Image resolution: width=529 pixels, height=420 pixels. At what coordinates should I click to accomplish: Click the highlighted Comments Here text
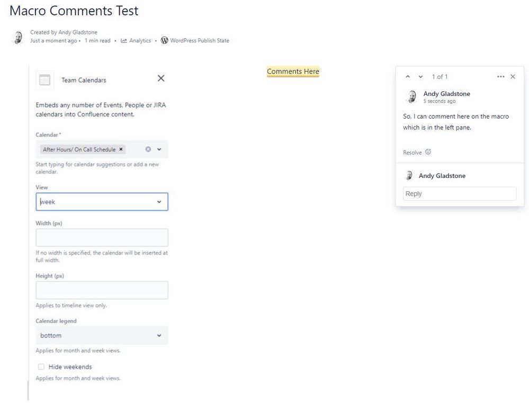(293, 71)
